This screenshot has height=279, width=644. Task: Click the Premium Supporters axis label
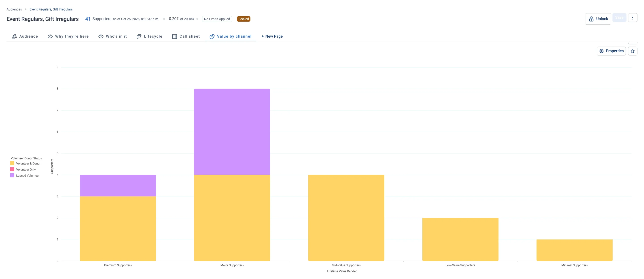(118, 265)
